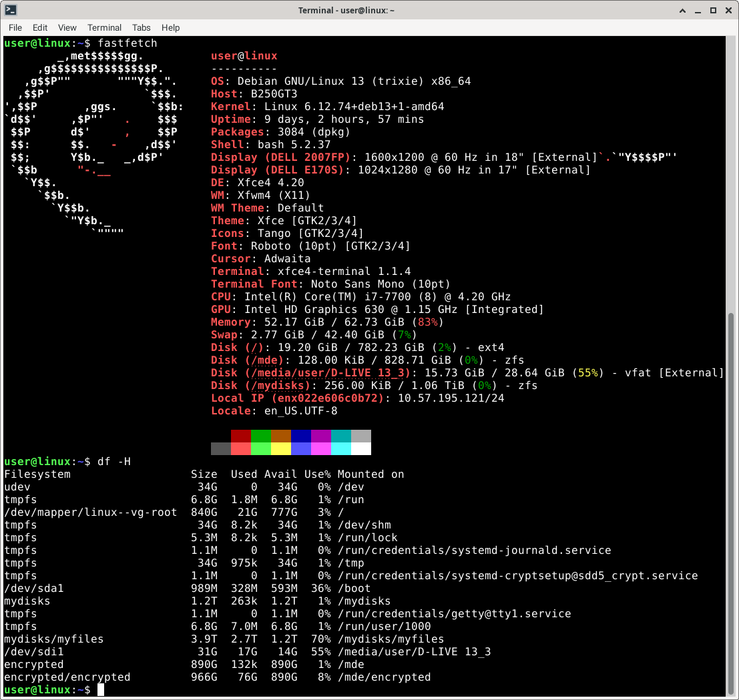
Task: Click the terminal vertical scrollbar thumb
Action: coord(731,504)
